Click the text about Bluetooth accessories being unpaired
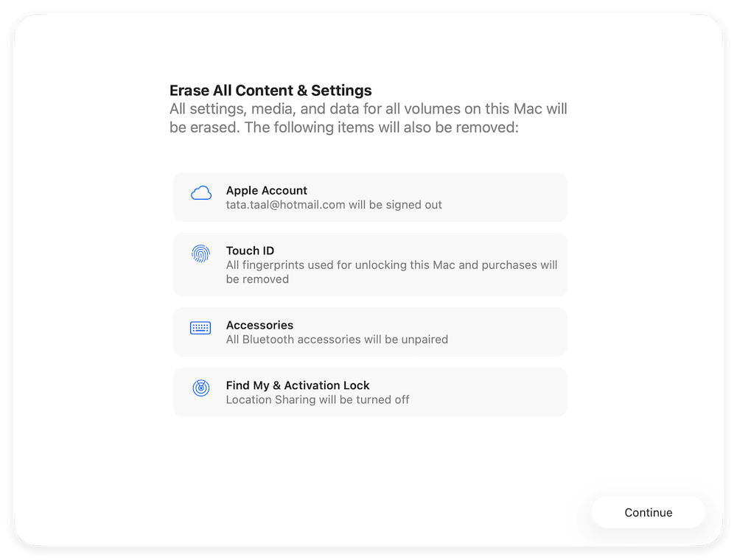 pos(336,340)
